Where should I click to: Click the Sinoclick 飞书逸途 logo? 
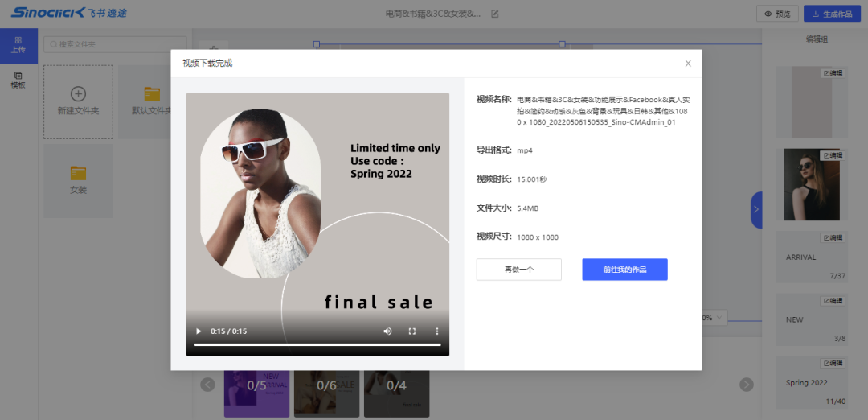(68, 13)
